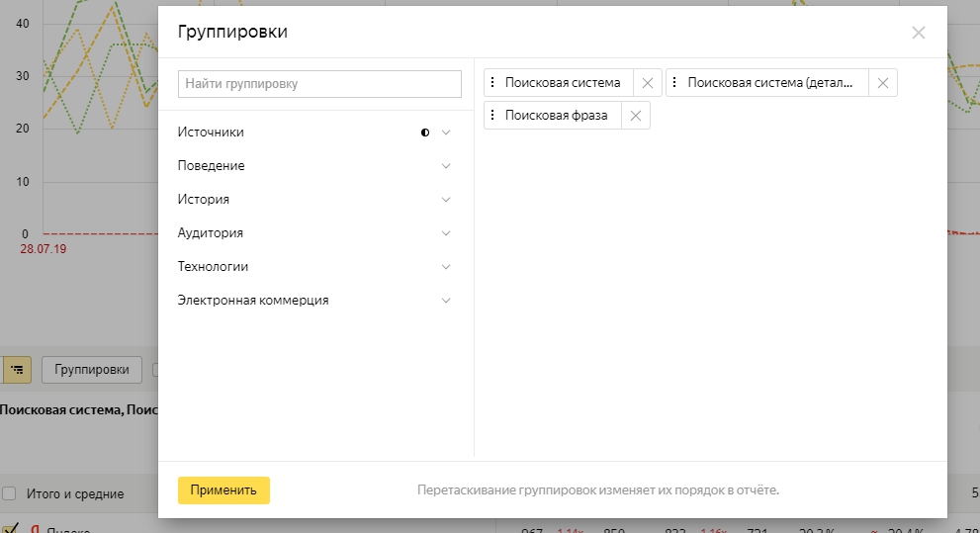This screenshot has height=533, width=980.
Task: Remove the Поисковая система grouping chip
Action: 648,83
